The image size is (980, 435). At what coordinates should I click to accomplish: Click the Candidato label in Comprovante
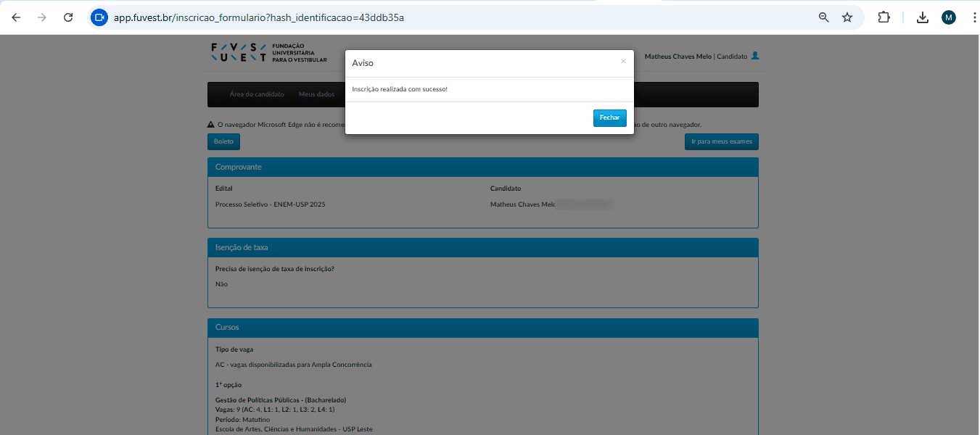(x=506, y=189)
